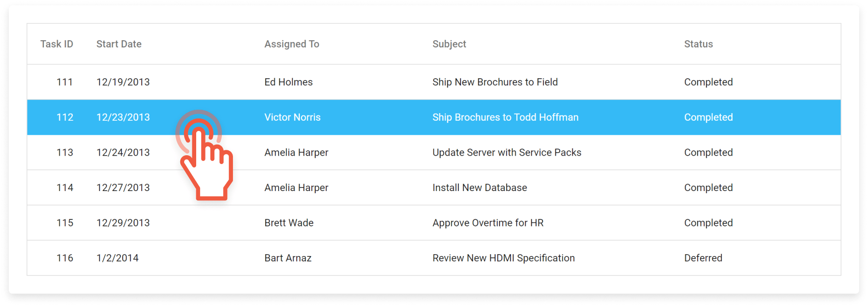The image size is (868, 306).
Task: Select Ship New Brochures to Field subject
Action: [x=495, y=82]
